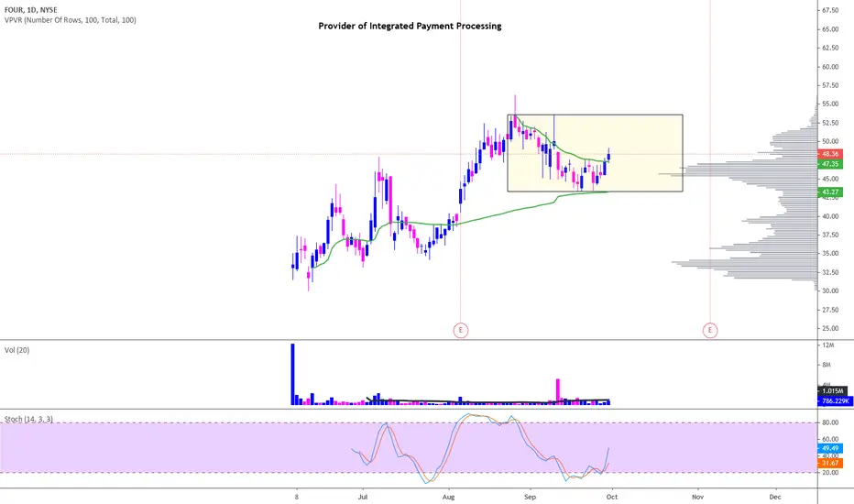Screen dimensions: 854x504
Task: Select the FOUR, 1D, NYSE symbol legend
Action: 30,10
